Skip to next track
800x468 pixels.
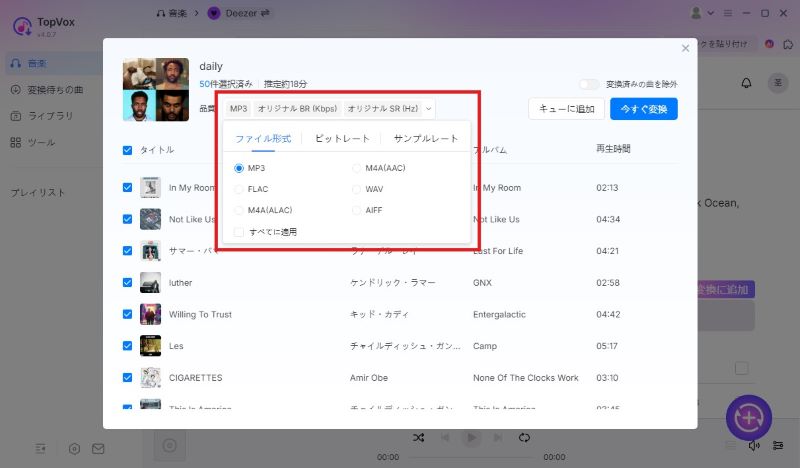pos(497,437)
